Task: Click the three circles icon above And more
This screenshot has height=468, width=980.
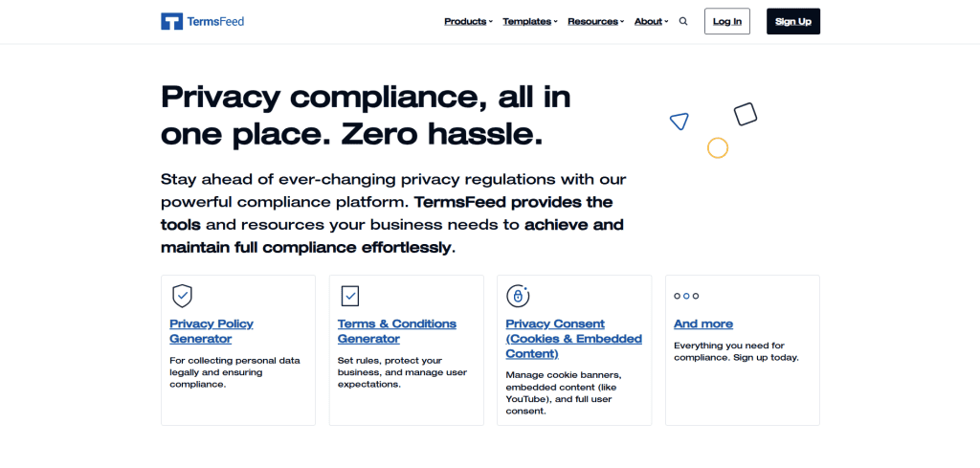Action: tap(686, 296)
